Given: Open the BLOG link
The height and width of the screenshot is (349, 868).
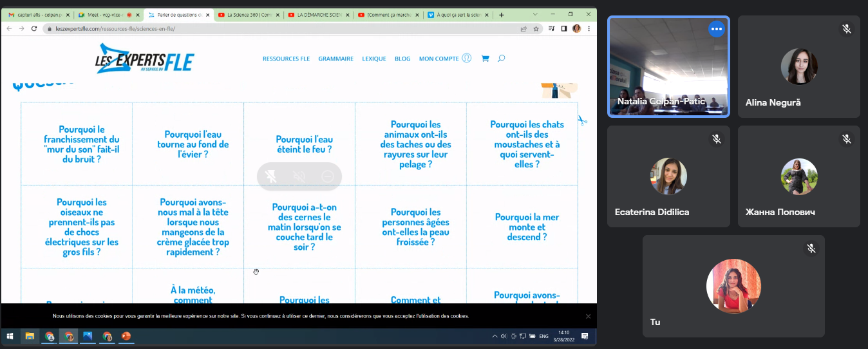Looking at the screenshot, I should pyautogui.click(x=402, y=59).
